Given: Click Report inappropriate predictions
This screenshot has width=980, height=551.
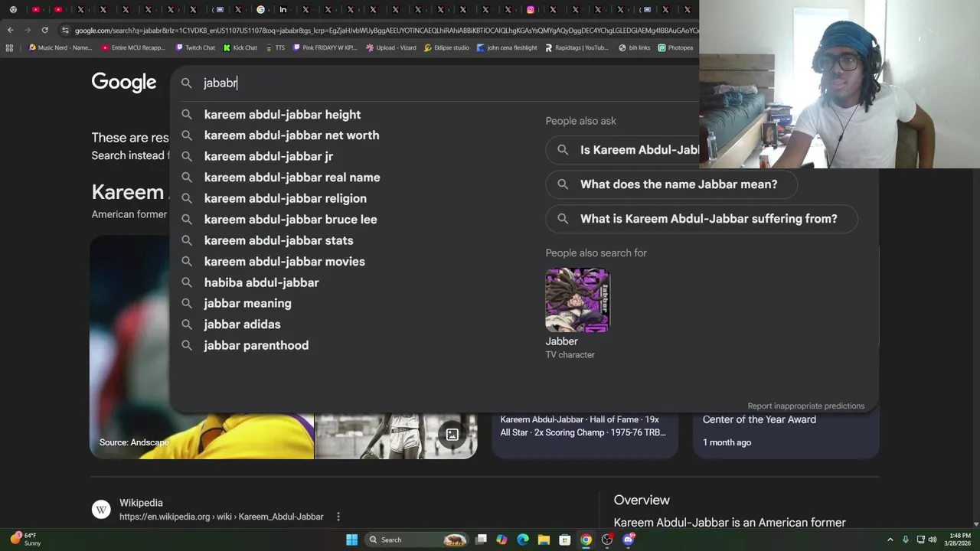Looking at the screenshot, I should (806, 406).
